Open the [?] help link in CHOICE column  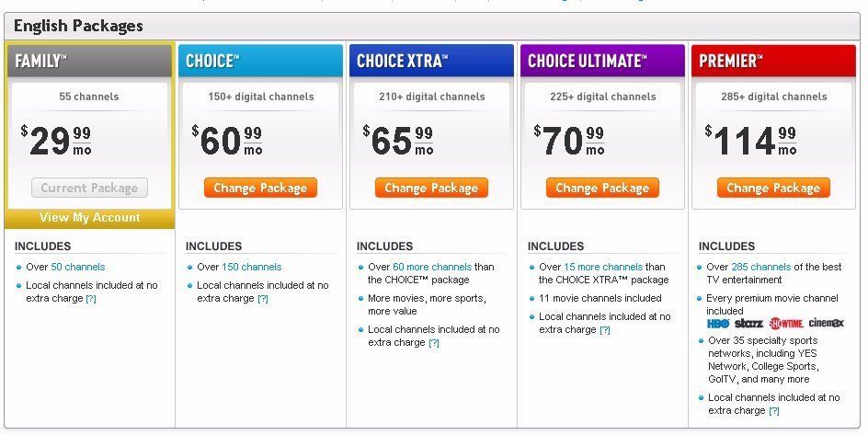263,299
